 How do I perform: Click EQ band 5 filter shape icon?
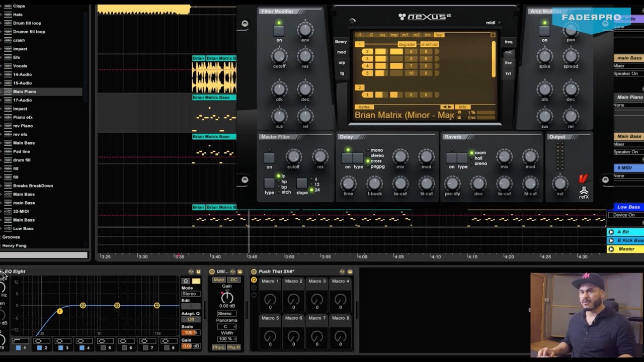tap(106, 341)
